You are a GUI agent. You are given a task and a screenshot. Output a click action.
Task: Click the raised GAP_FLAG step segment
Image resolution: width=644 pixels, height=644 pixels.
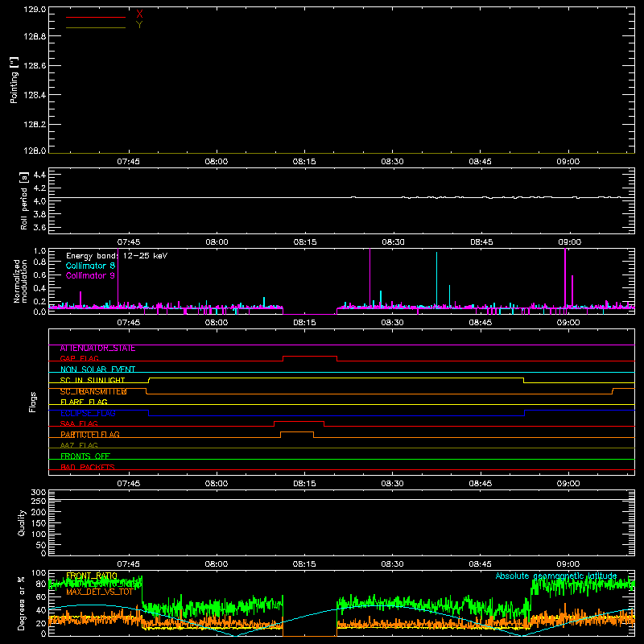[x=310, y=356]
